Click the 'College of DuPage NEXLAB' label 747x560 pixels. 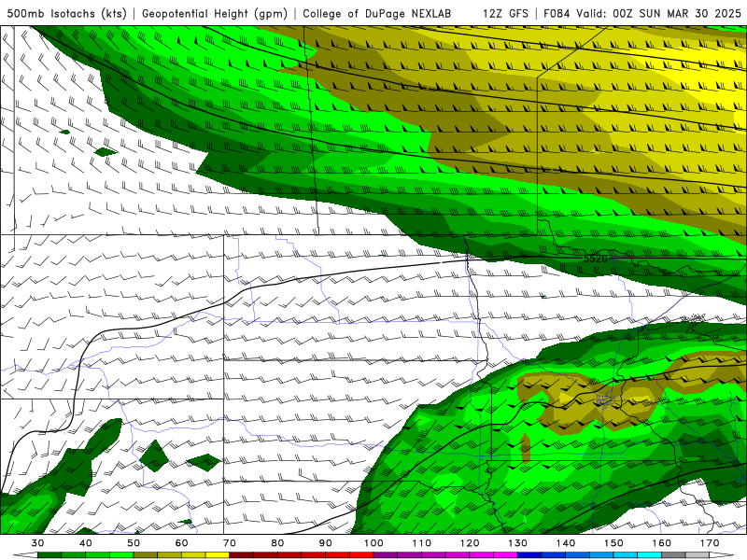point(376,13)
